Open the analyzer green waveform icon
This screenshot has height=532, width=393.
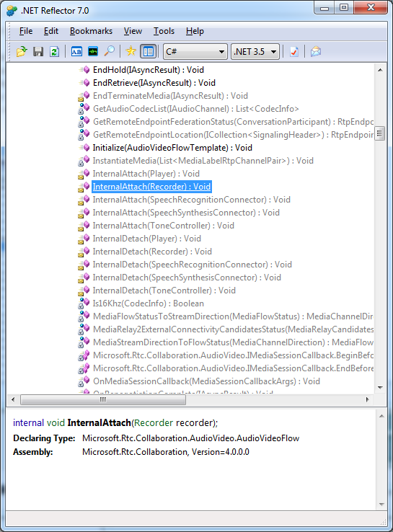[x=92, y=52]
